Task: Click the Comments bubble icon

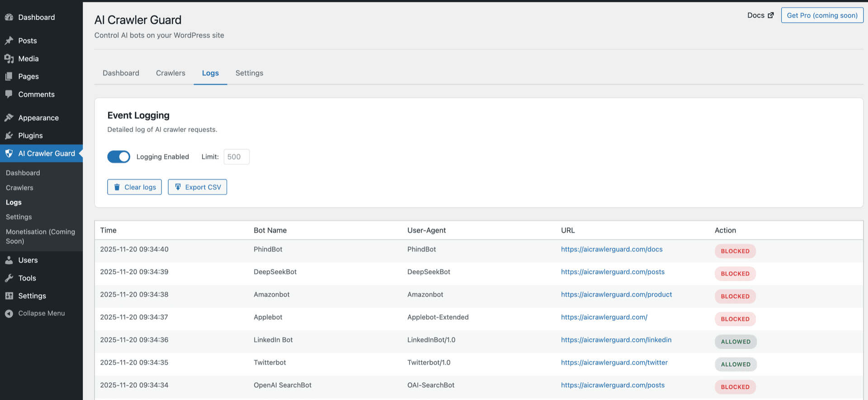Action: click(9, 94)
